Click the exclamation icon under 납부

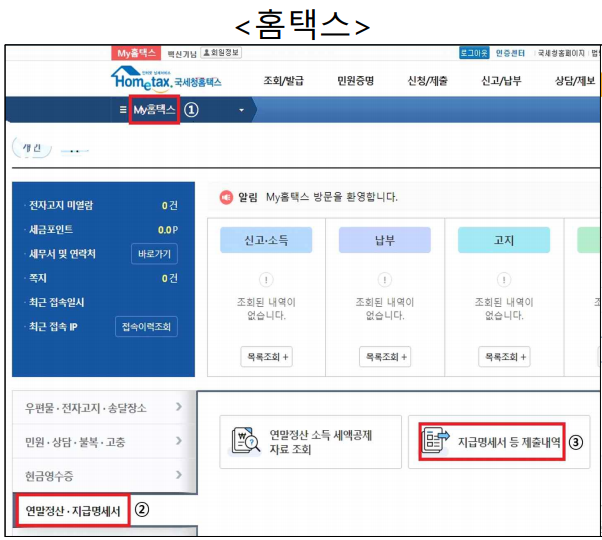pos(385,279)
